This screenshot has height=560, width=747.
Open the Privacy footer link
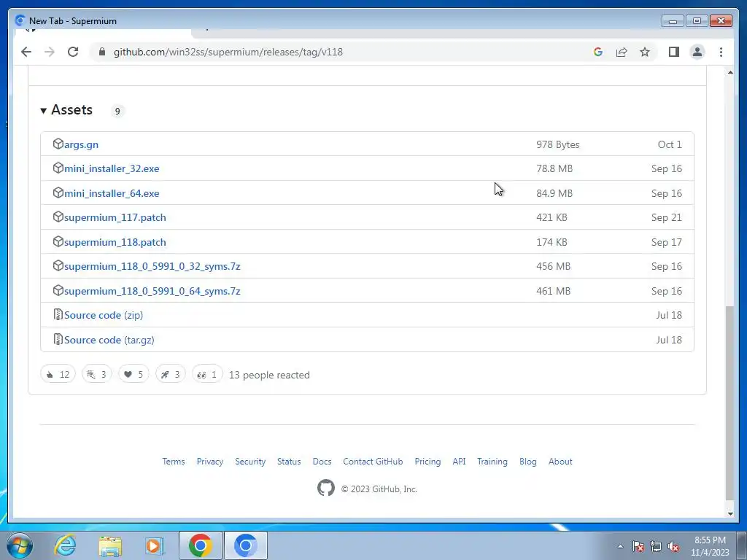pyautogui.click(x=210, y=462)
